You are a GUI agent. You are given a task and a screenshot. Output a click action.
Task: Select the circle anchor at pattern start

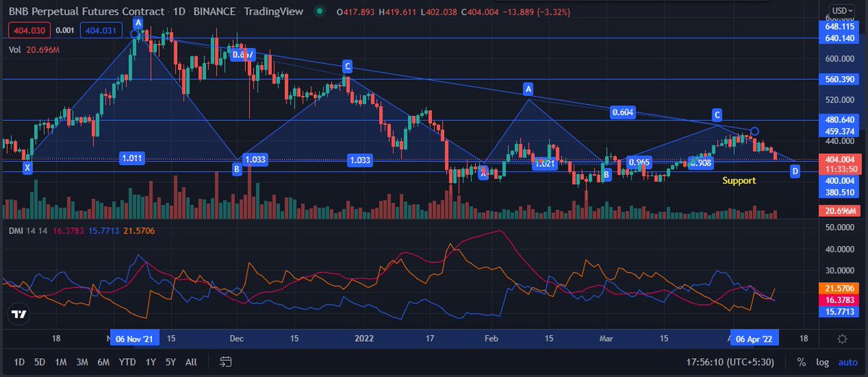[x=135, y=33]
